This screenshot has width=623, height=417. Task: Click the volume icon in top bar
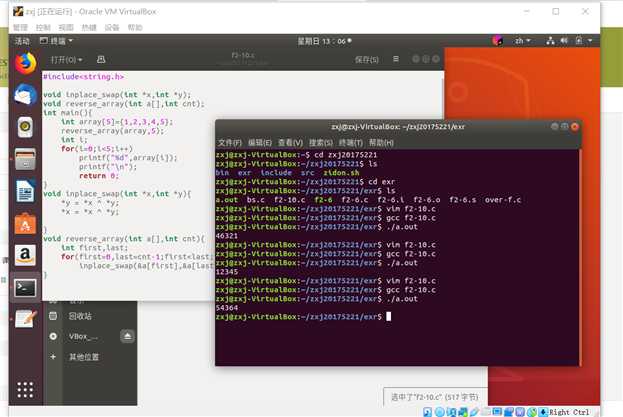click(564, 41)
